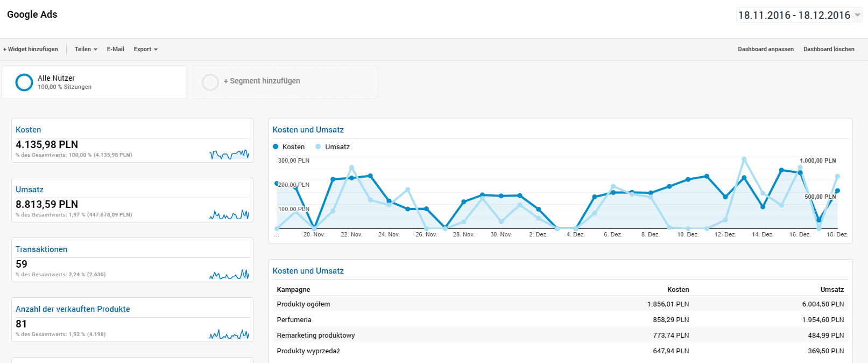The image size is (868, 363).
Task: Click the Google Ads dashboard title
Action: tap(32, 15)
